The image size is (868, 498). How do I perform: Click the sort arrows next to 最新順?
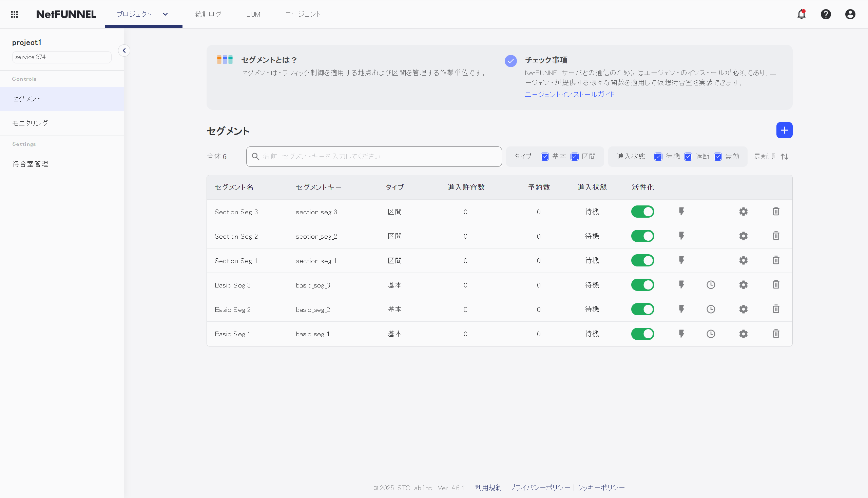click(x=785, y=156)
